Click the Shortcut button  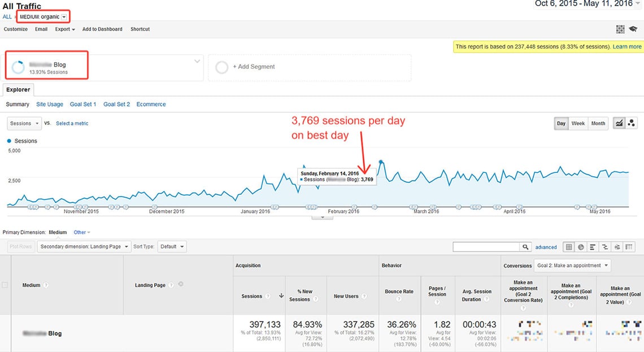140,29
